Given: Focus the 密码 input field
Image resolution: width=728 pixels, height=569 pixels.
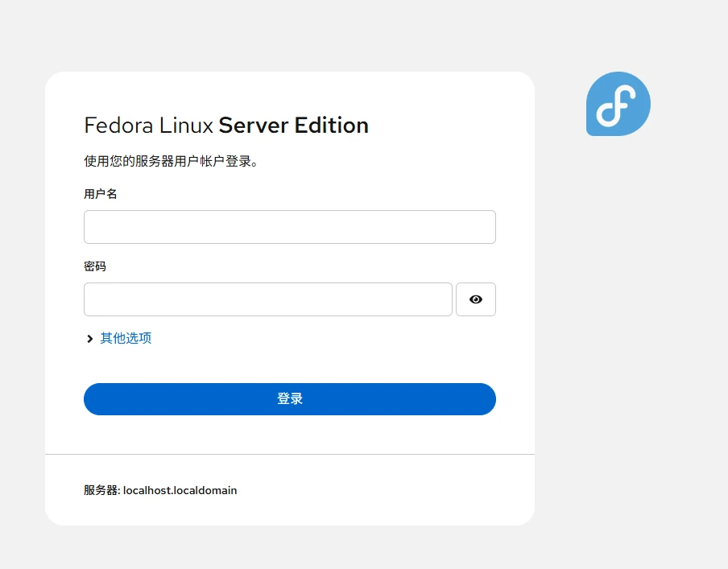Looking at the screenshot, I should [268, 299].
